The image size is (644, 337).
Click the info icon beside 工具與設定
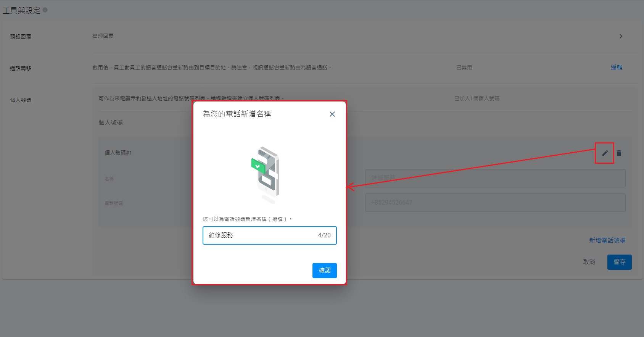pyautogui.click(x=45, y=10)
